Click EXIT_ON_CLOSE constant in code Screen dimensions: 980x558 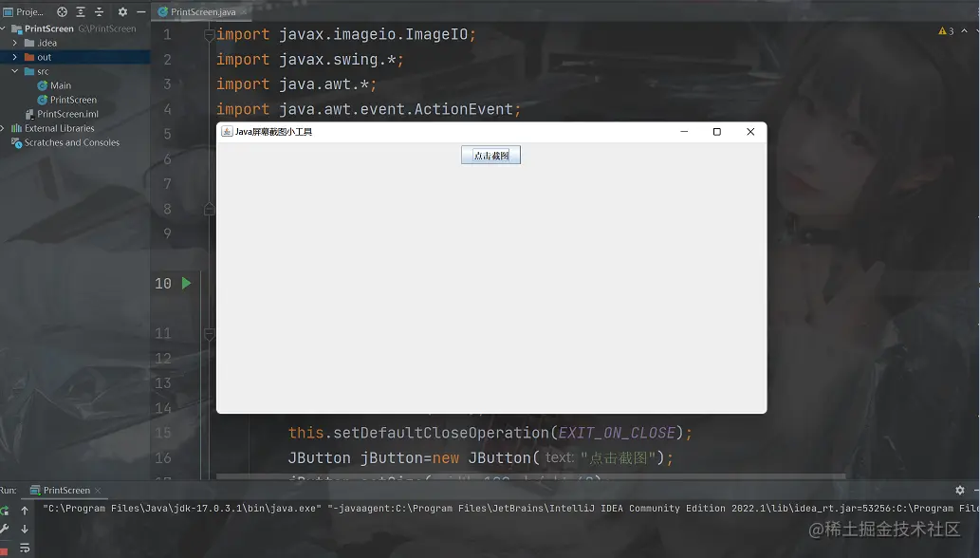(x=617, y=433)
